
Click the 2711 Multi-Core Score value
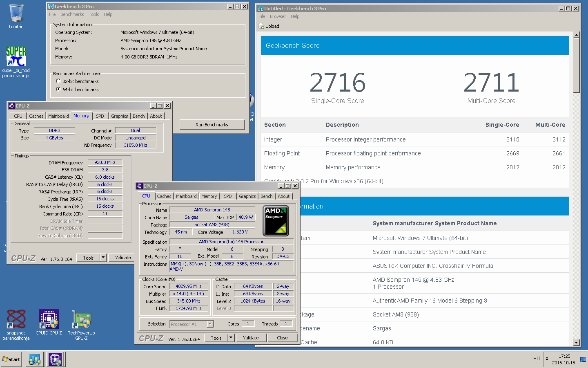[491, 83]
